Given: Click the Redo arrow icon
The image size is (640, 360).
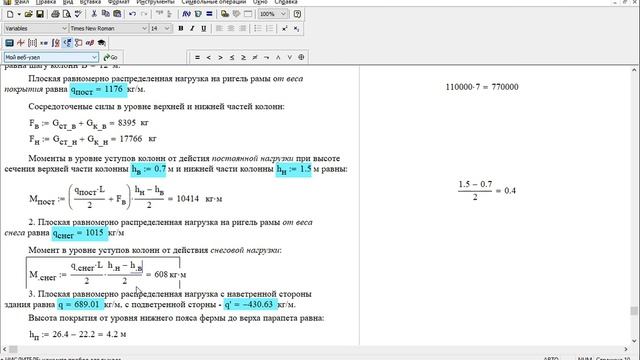Looking at the screenshot, I should pos(144,14).
